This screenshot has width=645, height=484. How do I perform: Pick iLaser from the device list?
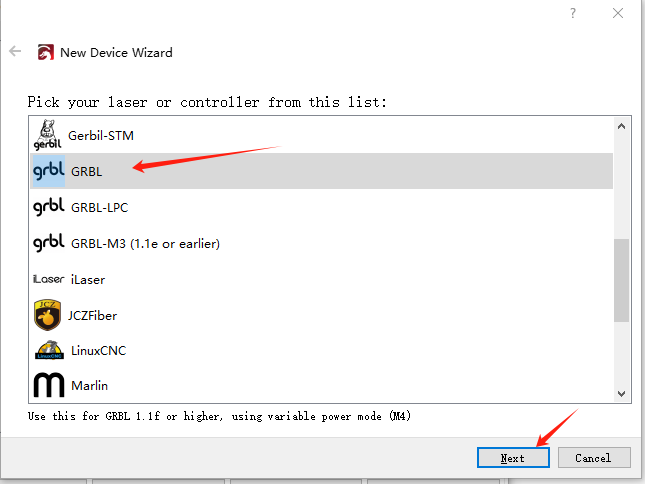321,279
